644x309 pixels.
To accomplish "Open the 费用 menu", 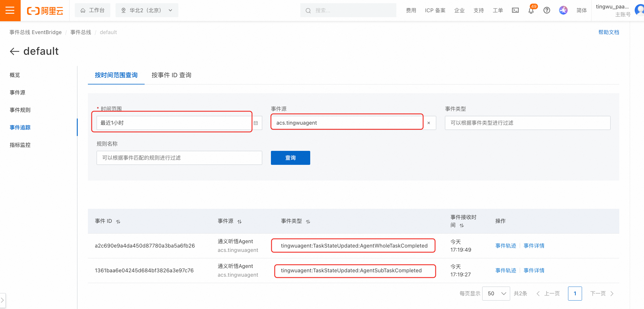I will [x=411, y=10].
